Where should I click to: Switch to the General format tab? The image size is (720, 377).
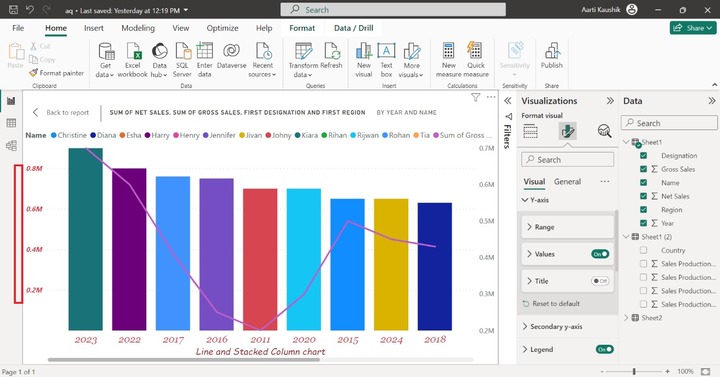point(567,182)
